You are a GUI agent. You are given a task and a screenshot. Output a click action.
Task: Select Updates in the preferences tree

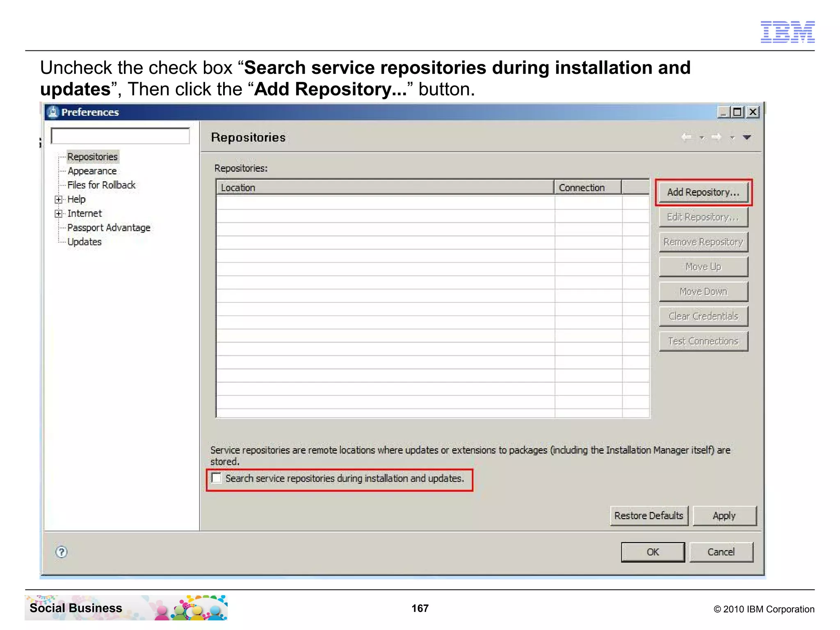point(84,242)
